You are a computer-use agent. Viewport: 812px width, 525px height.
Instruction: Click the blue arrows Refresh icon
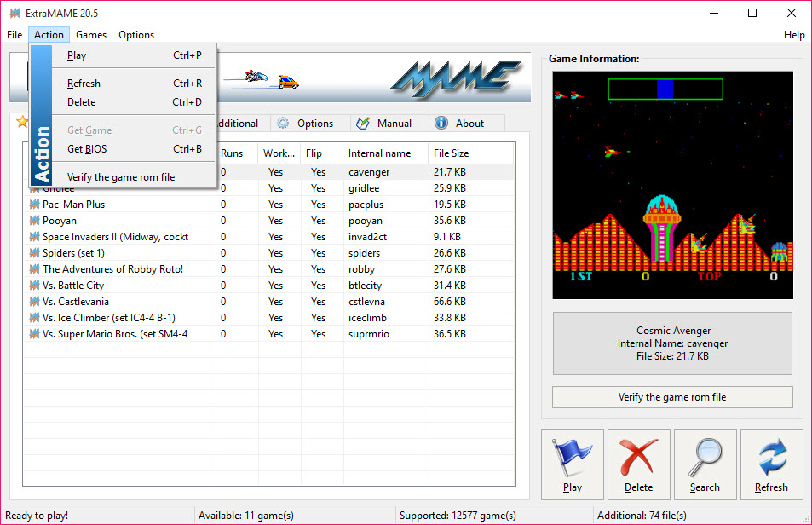click(772, 457)
